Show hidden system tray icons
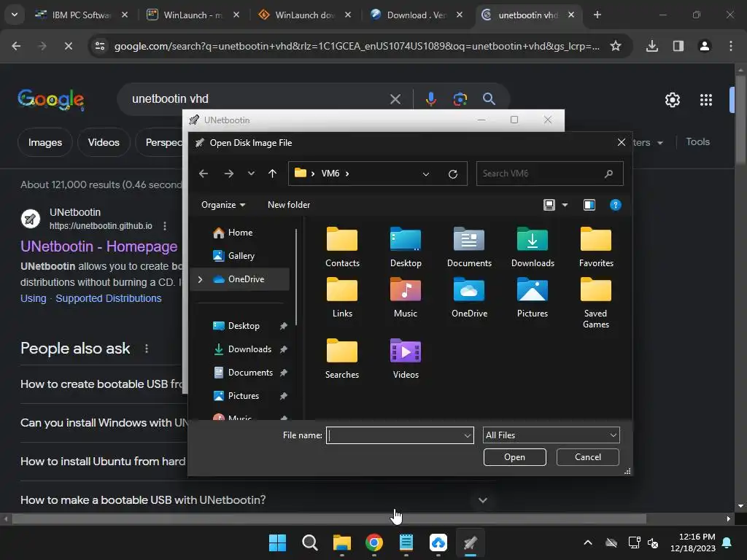747x560 pixels. pos(588,542)
